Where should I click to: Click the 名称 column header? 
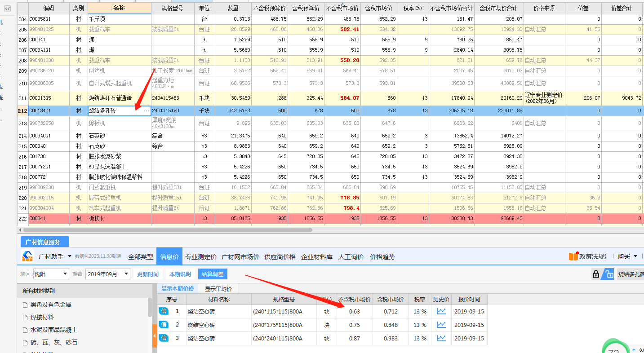(119, 8)
